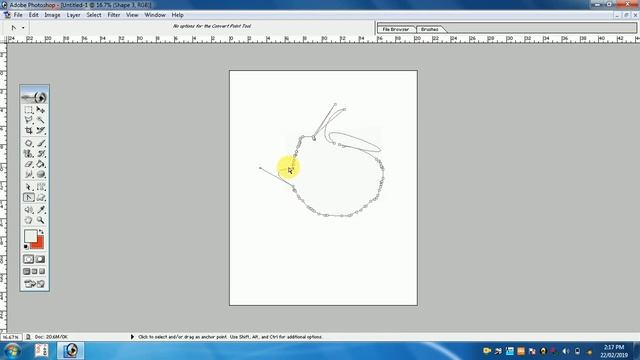Open the View menu

click(x=132, y=15)
